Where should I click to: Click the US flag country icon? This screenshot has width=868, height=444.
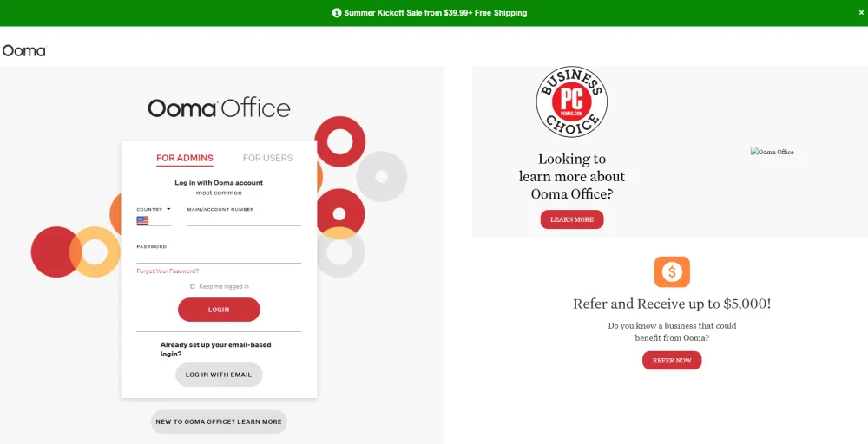coord(143,220)
